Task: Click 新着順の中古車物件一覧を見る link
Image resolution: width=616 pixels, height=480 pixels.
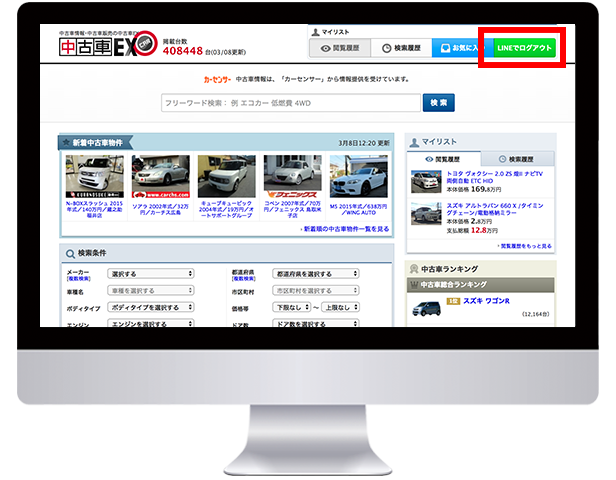Action: [343, 229]
